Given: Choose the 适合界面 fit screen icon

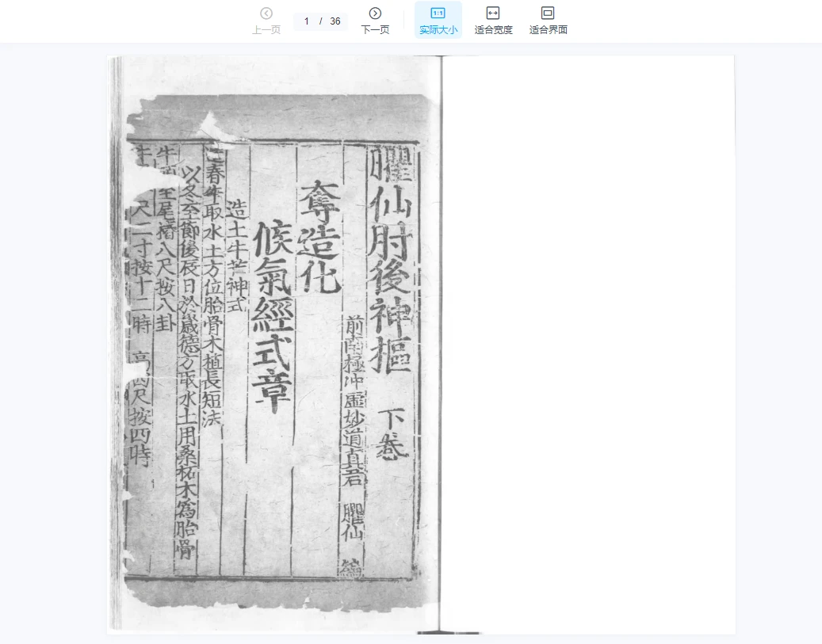Looking at the screenshot, I should [548, 13].
